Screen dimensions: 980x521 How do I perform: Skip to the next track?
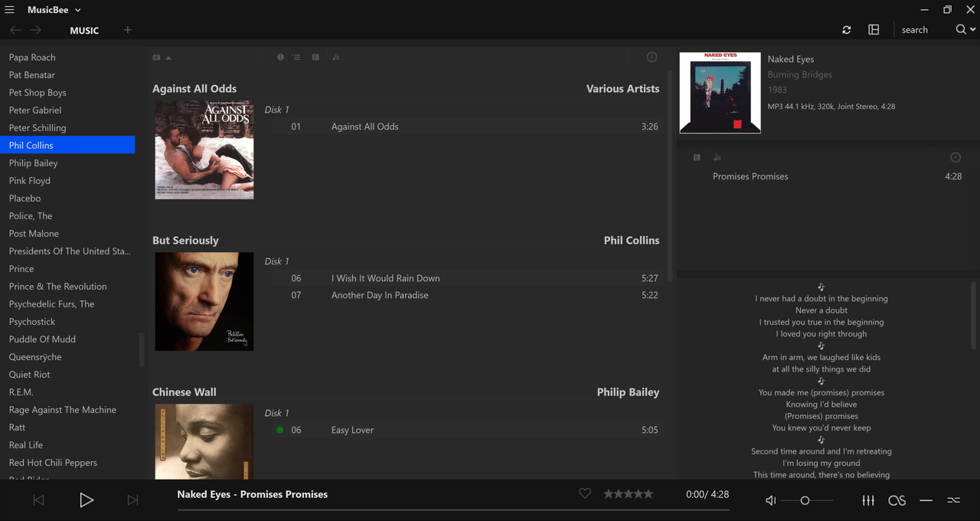tap(133, 500)
